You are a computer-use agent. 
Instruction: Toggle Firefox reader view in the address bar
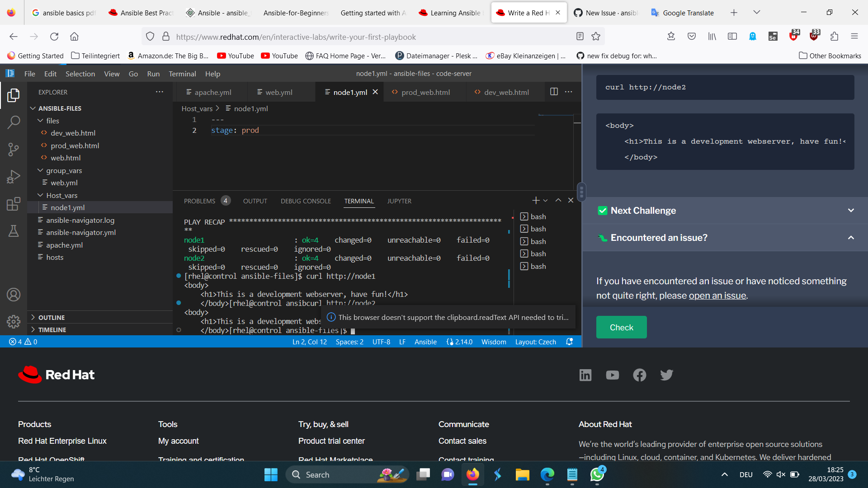pyautogui.click(x=579, y=37)
